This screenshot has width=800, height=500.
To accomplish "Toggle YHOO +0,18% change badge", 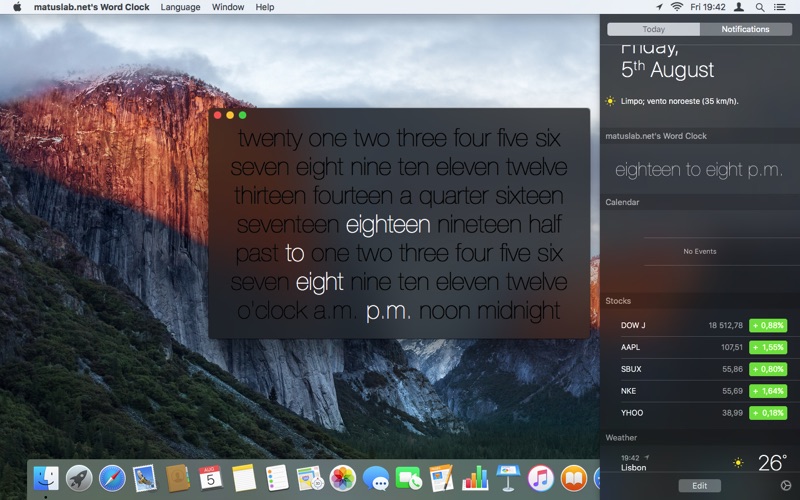I will point(768,413).
